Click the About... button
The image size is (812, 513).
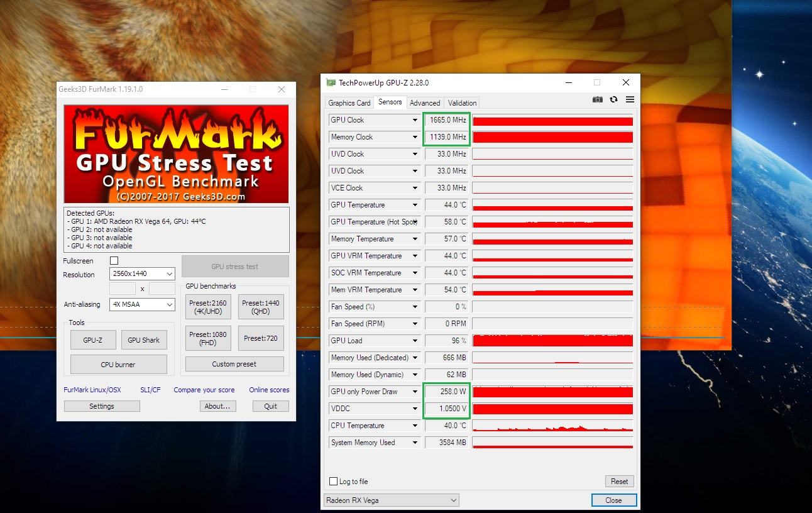217,406
